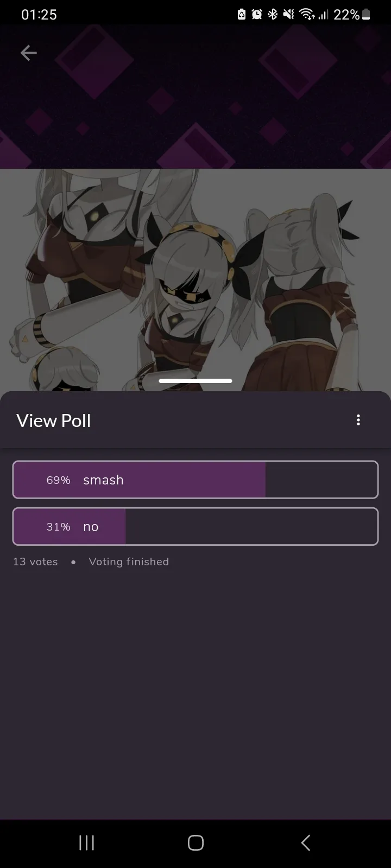
Task: Tap the battery indicator icon
Action: click(366, 15)
